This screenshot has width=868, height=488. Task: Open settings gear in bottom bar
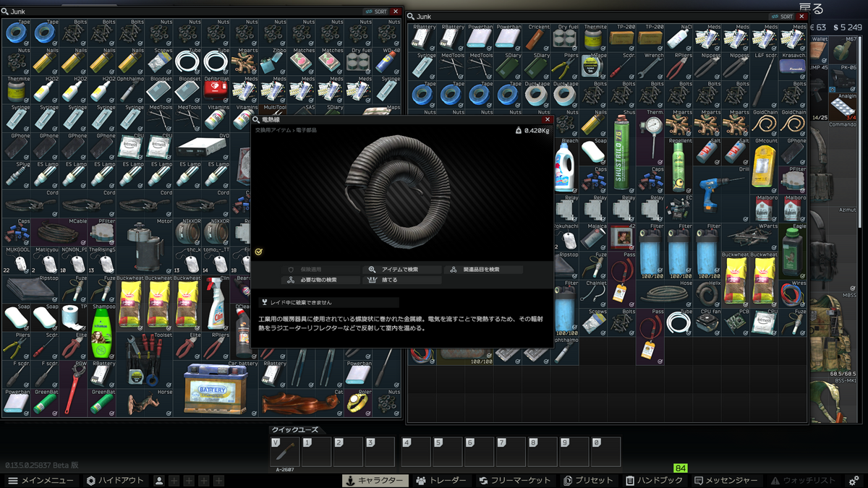click(x=854, y=481)
